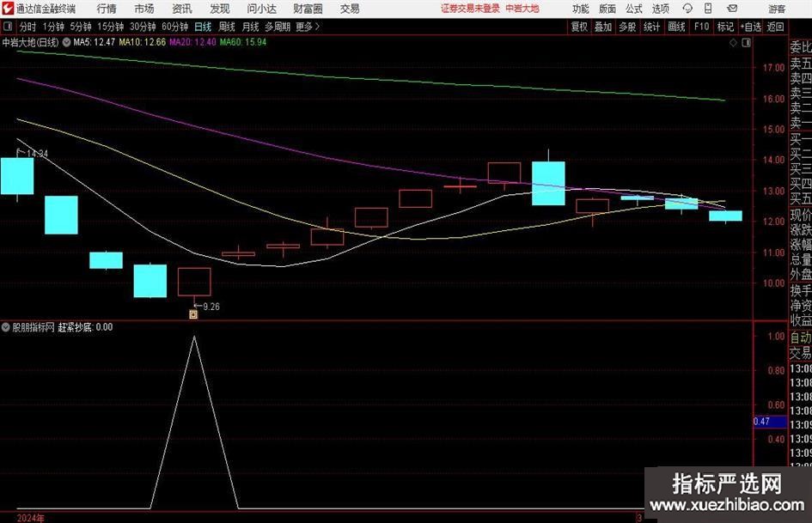Activate the 画线 drawing tool button

(676, 27)
